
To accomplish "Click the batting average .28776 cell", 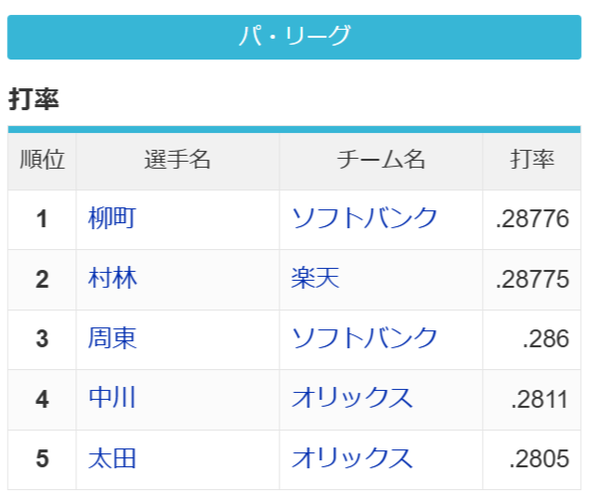I will click(x=532, y=219).
